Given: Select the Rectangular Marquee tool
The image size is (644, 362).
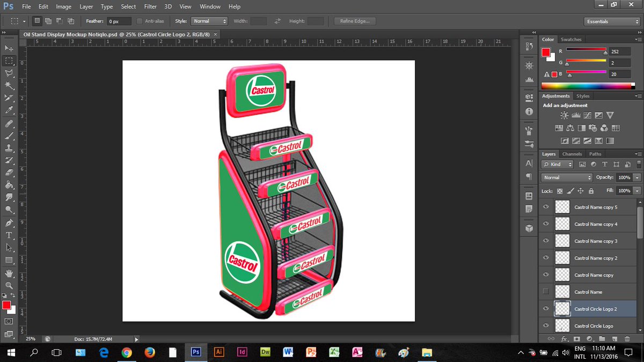Looking at the screenshot, I should [9, 61].
